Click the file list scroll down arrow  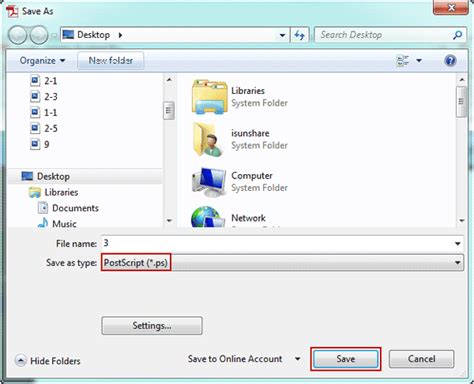click(x=462, y=221)
